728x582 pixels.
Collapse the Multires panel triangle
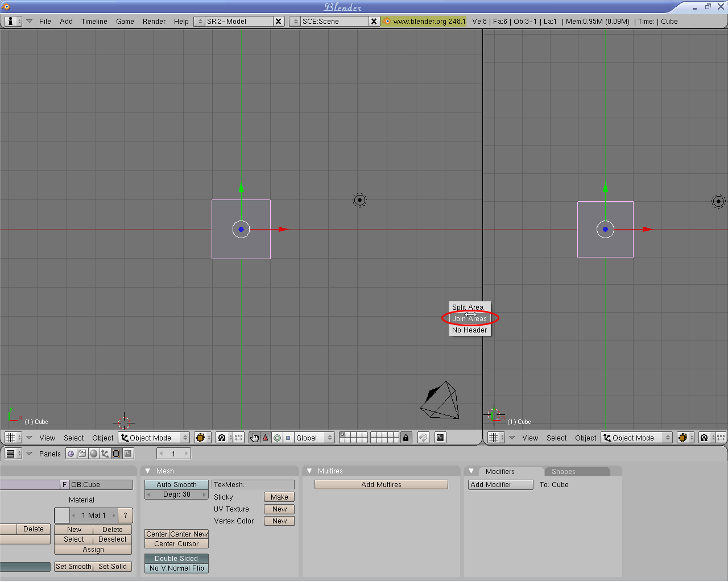(309, 471)
